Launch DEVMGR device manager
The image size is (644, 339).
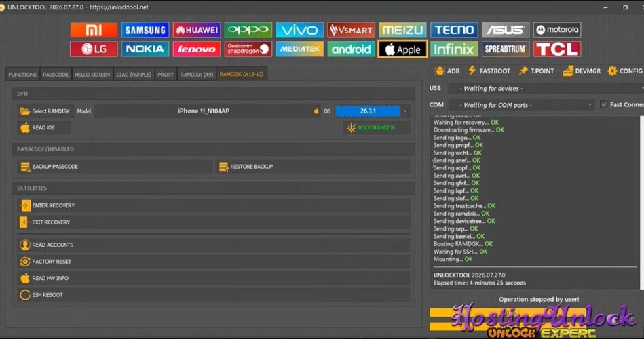coord(582,71)
